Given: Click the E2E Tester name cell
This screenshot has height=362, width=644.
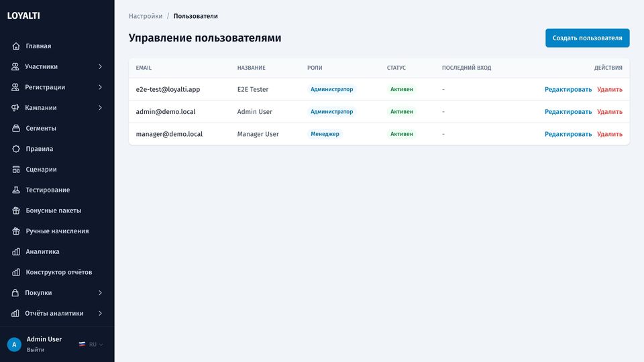Looking at the screenshot, I should tap(253, 89).
